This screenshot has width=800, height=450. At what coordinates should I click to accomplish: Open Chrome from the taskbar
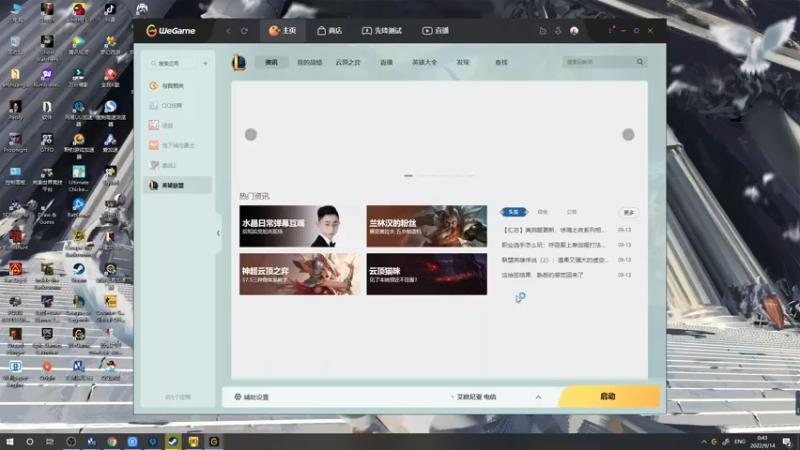click(x=112, y=441)
